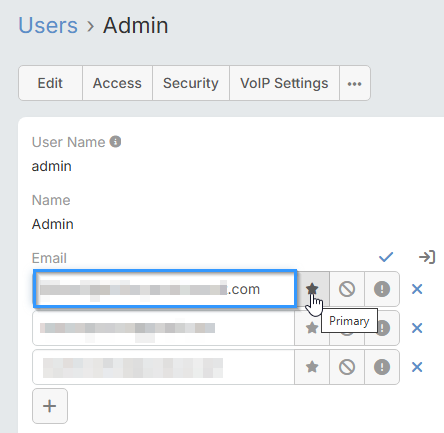Open VoIP Settings tab
Viewport: 444px width, 433px height.
pyautogui.click(x=284, y=83)
